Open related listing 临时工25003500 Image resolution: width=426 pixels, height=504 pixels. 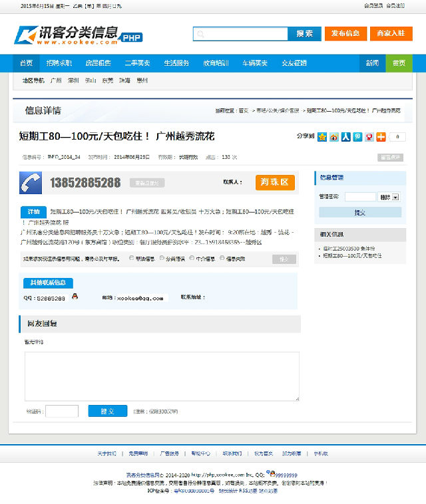[349, 249]
